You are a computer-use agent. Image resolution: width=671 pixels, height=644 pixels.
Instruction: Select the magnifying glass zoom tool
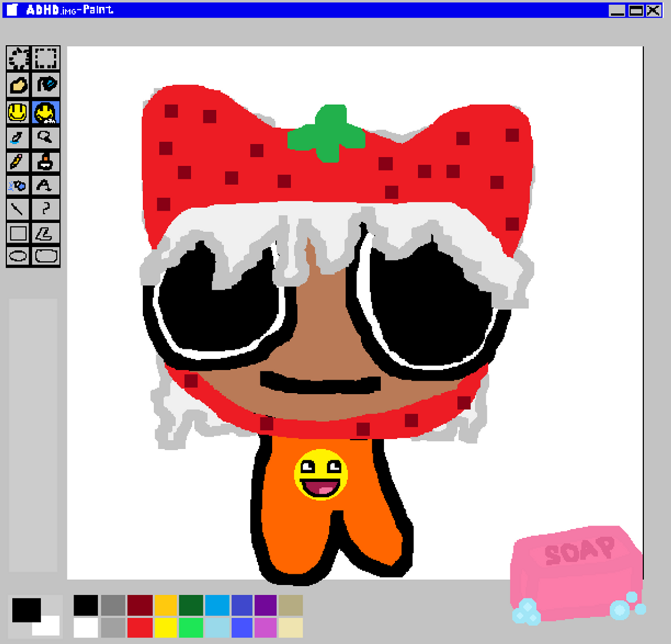(x=46, y=138)
